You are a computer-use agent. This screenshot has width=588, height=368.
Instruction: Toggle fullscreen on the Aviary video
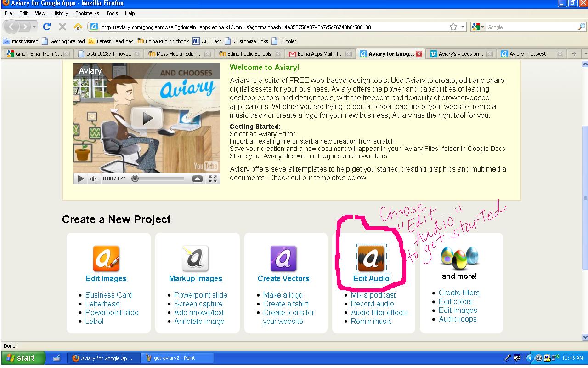tap(213, 178)
